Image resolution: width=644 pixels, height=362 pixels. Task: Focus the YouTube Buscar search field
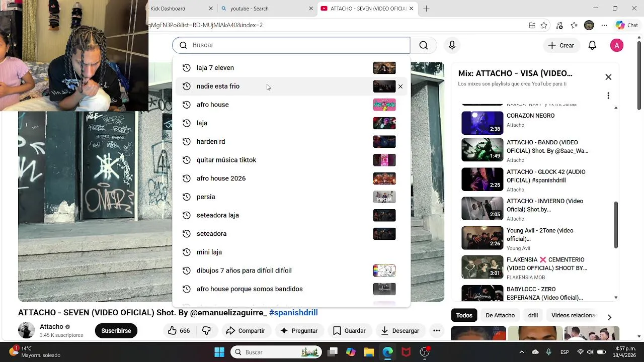[291, 45]
